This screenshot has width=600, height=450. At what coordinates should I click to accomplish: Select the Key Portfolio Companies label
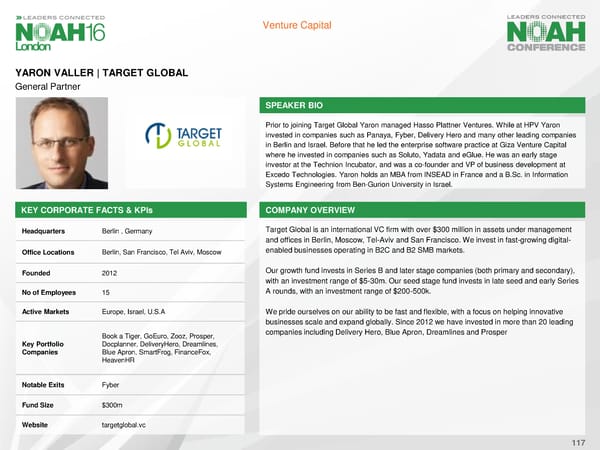coord(45,349)
